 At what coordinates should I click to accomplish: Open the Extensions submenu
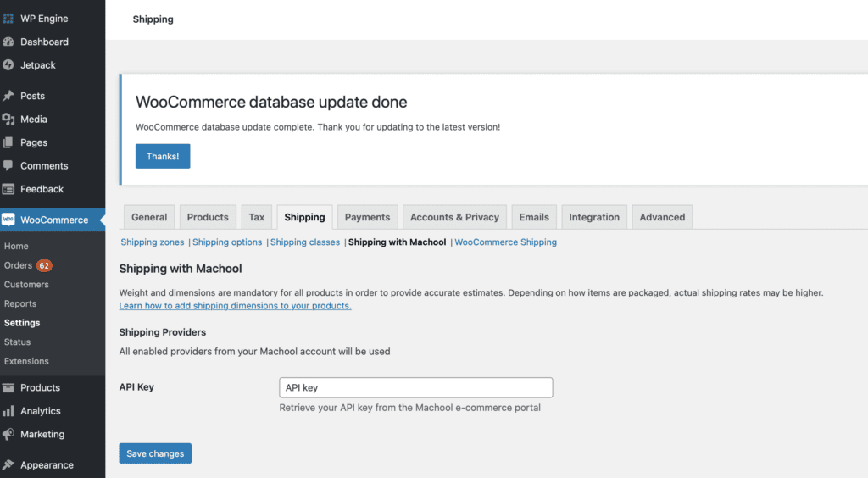coord(26,361)
